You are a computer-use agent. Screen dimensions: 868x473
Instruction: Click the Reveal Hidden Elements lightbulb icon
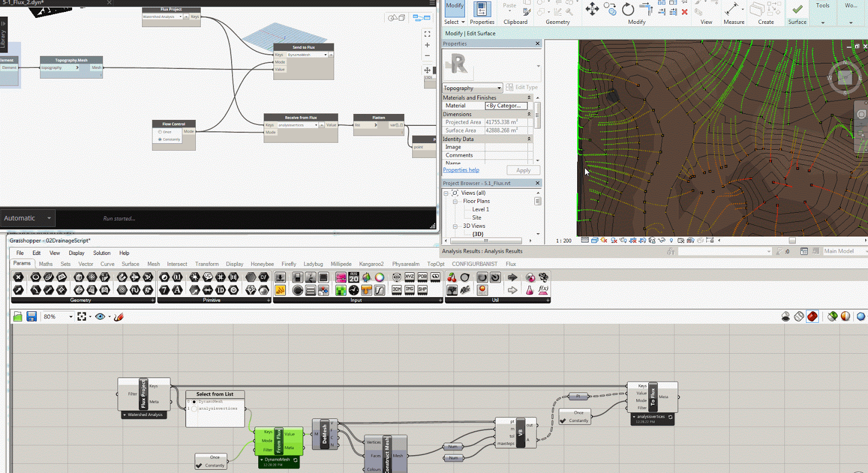[671, 240]
